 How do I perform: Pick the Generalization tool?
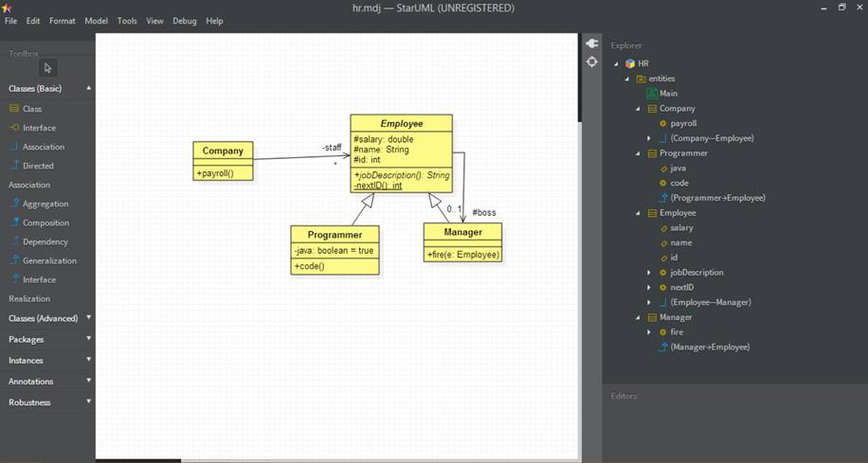(x=49, y=260)
